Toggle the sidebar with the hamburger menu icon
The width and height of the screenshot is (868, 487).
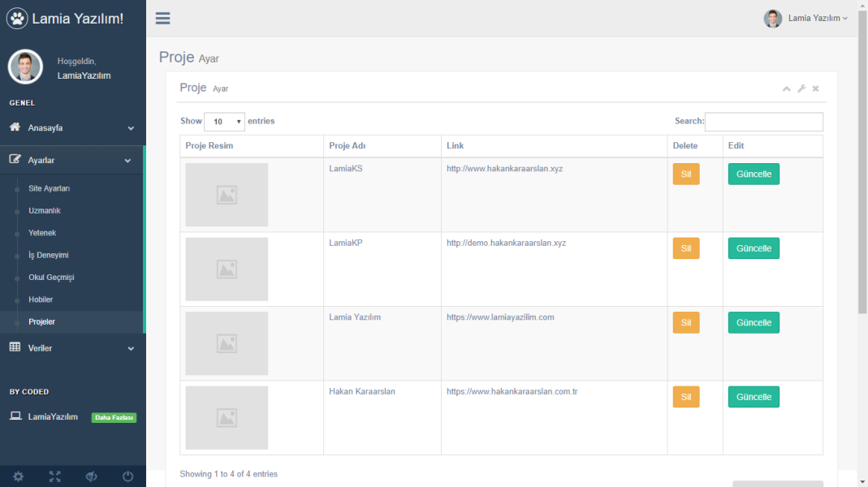pos(162,19)
